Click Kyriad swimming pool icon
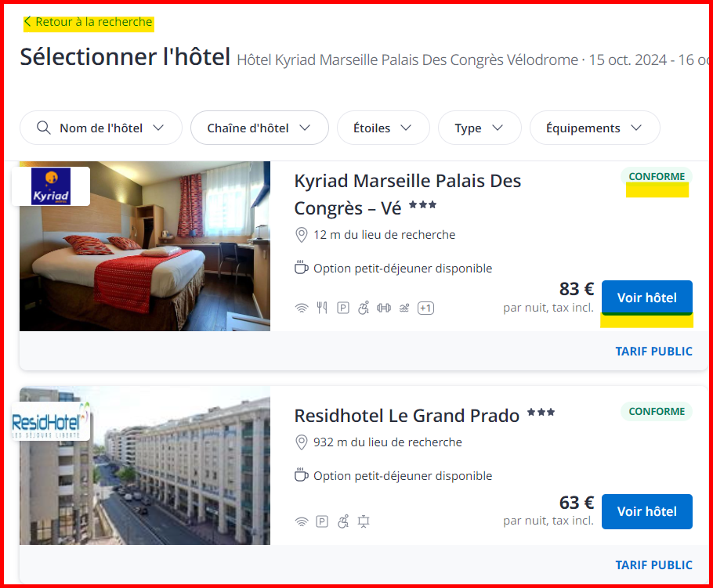713x588 pixels. [x=404, y=308]
